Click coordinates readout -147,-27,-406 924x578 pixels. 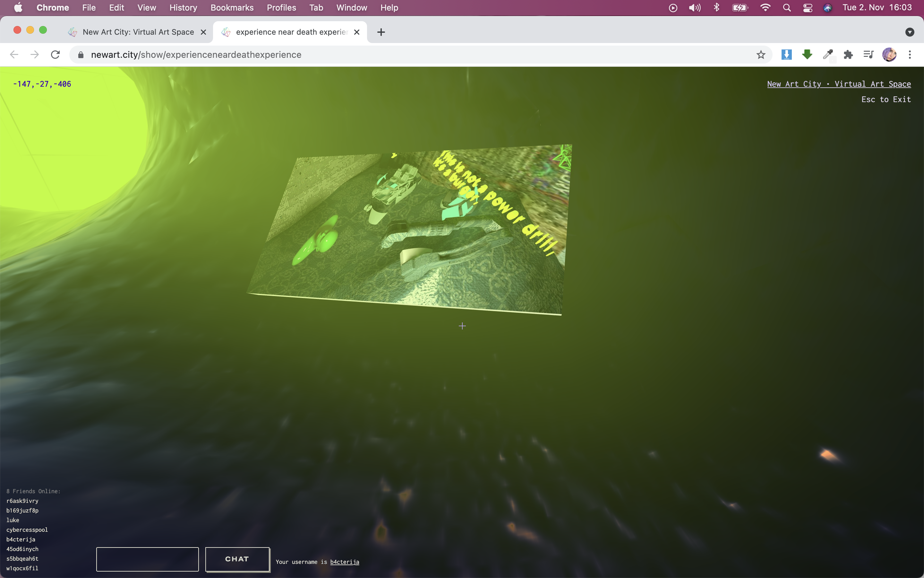[x=42, y=84]
